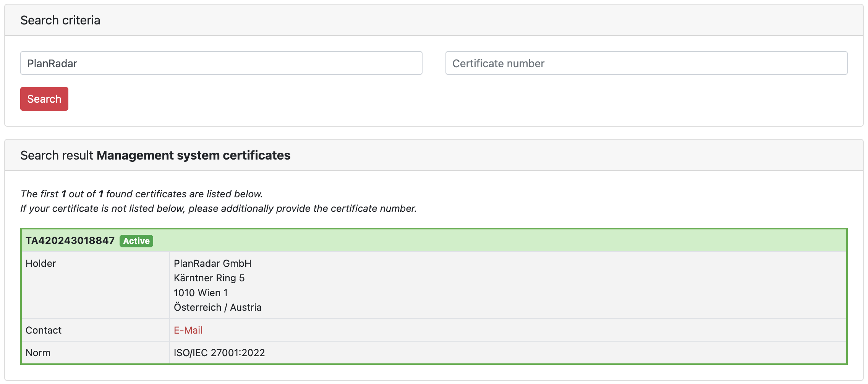The height and width of the screenshot is (384, 868).
Task: Click the Österreich / Austria country line
Action: coord(217,307)
